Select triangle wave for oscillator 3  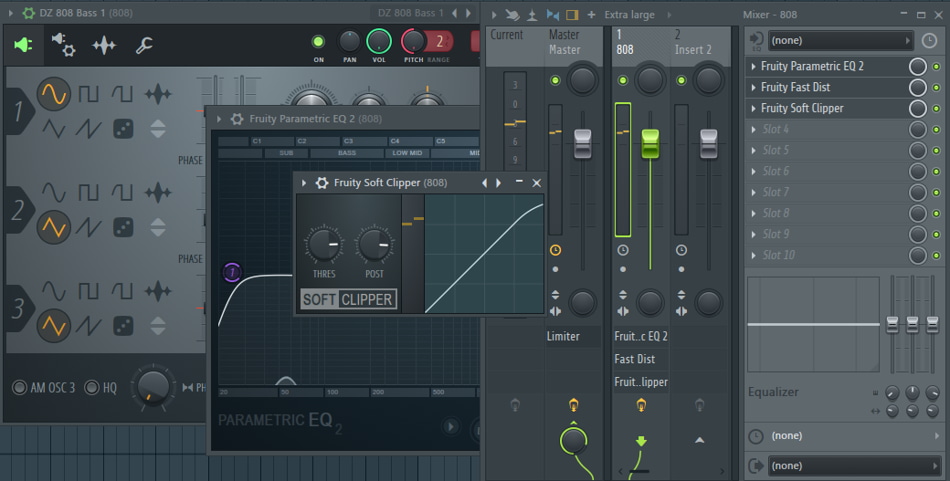53,326
